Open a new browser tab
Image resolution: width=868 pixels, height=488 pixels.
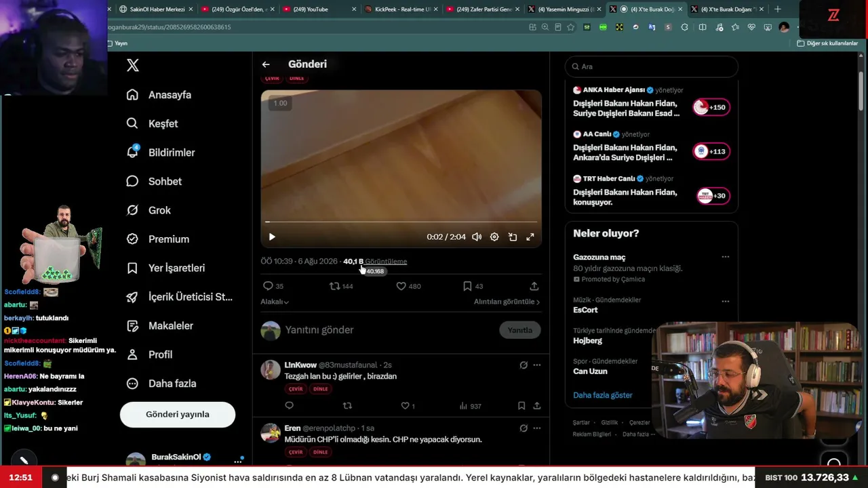778,9
